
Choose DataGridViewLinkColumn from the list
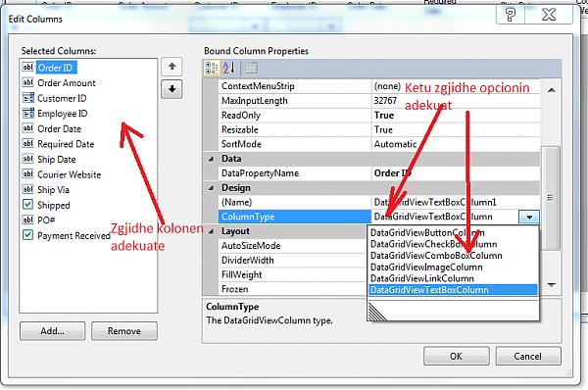click(453, 278)
